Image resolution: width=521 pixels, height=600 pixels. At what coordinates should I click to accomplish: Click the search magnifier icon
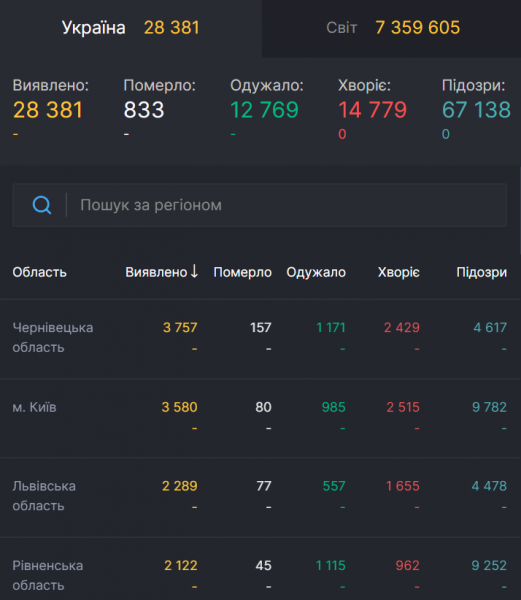coord(42,205)
